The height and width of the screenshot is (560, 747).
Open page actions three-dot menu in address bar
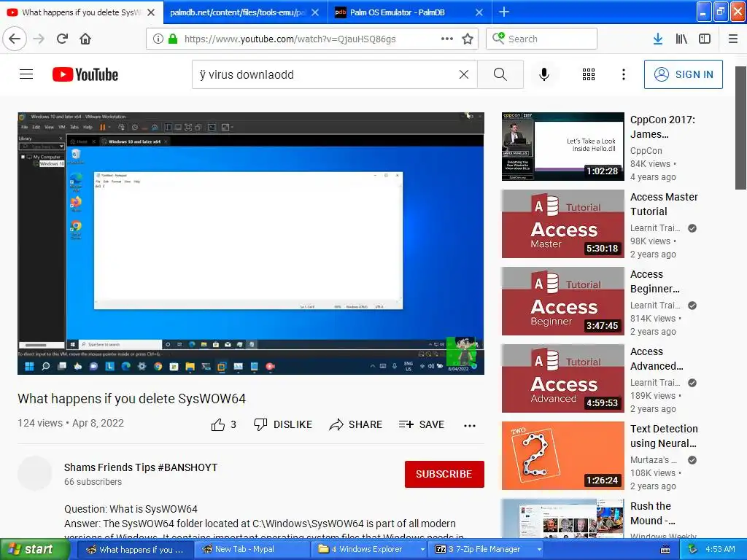pos(447,39)
